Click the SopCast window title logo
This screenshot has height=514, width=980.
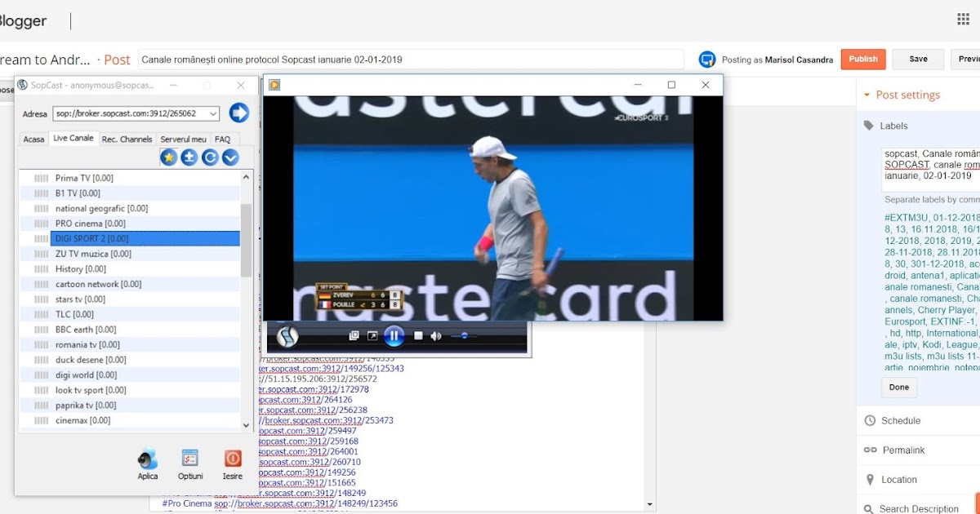pyautogui.click(x=23, y=85)
